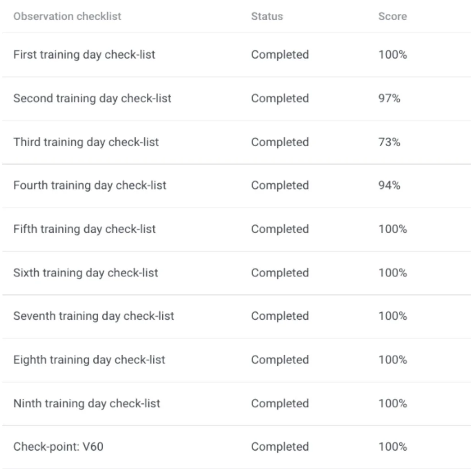
Task: Select Third training day check-list row
Action: click(x=86, y=142)
